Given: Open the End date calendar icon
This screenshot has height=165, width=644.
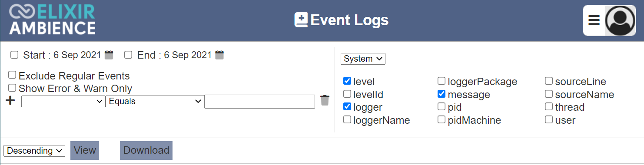Looking at the screenshot, I should [220, 55].
